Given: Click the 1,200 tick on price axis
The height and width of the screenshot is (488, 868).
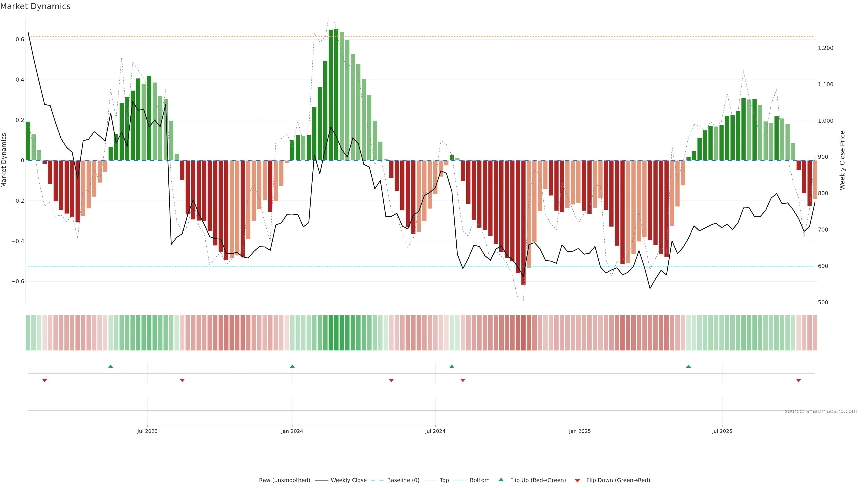Looking at the screenshot, I should 825,48.
